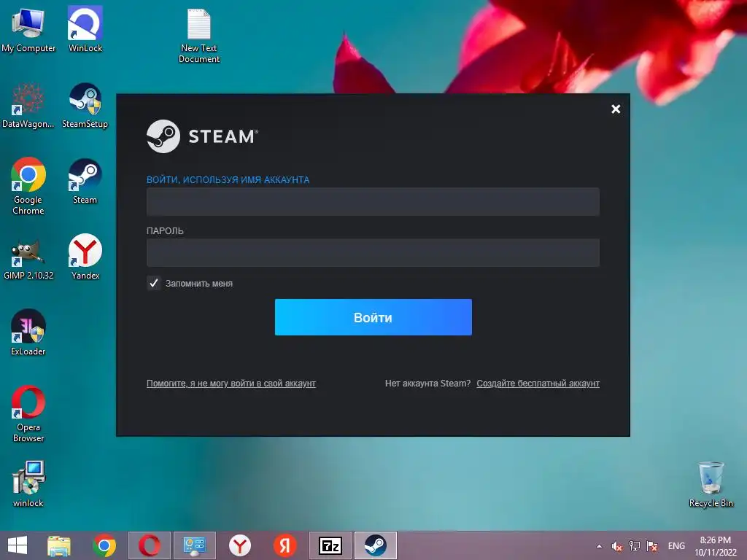Switch to Steam taskbar button
Image resolution: width=747 pixels, height=560 pixels.
(x=376, y=545)
